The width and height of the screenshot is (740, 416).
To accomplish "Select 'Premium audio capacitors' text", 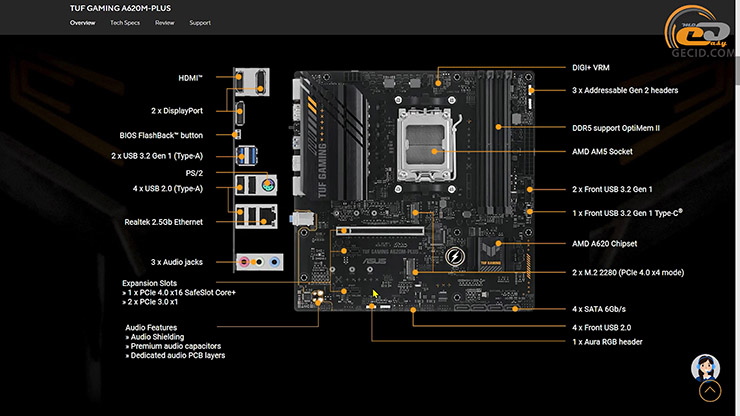I will pyautogui.click(x=176, y=346).
